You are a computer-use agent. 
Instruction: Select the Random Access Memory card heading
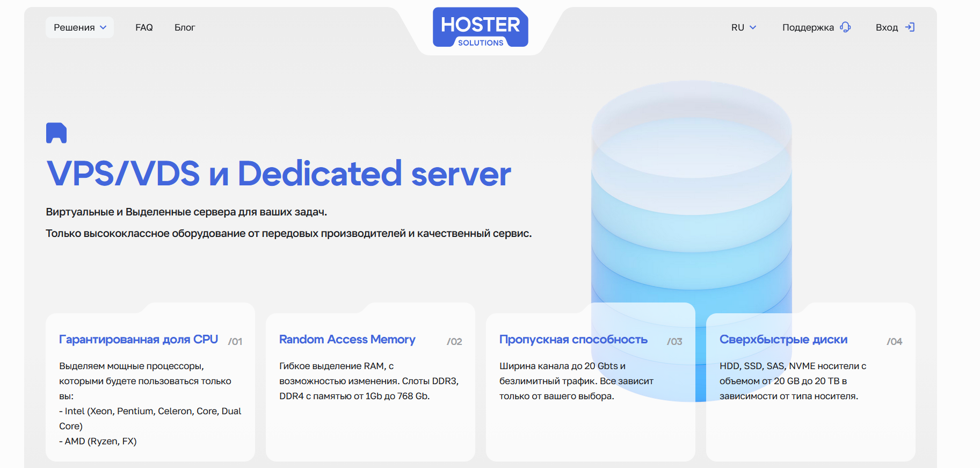pos(347,340)
